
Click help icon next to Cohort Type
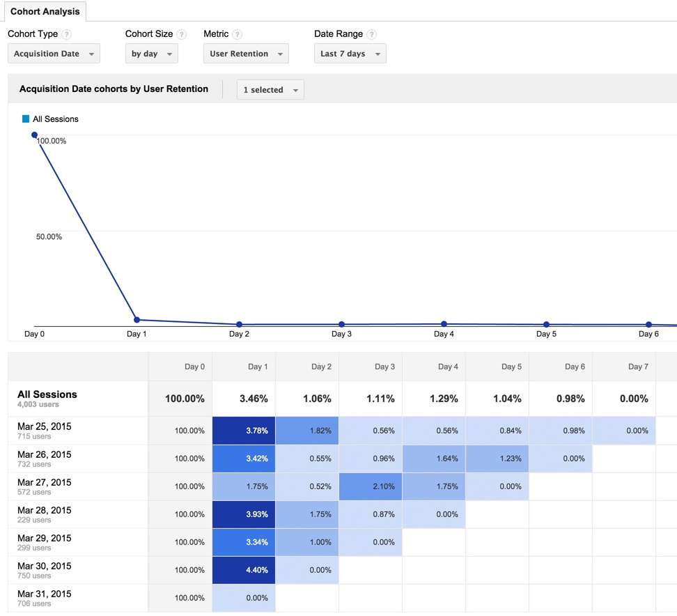pos(67,34)
